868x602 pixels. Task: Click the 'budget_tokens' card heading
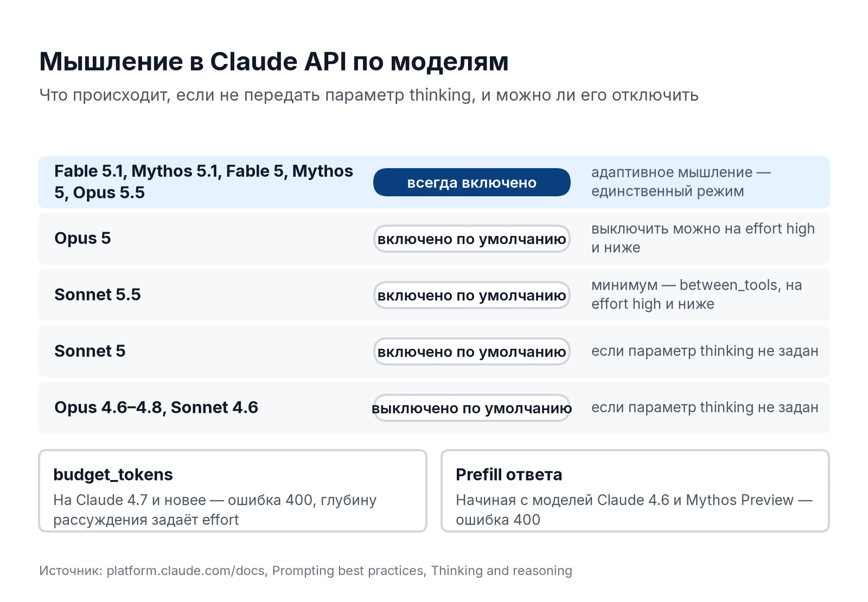coord(113,475)
